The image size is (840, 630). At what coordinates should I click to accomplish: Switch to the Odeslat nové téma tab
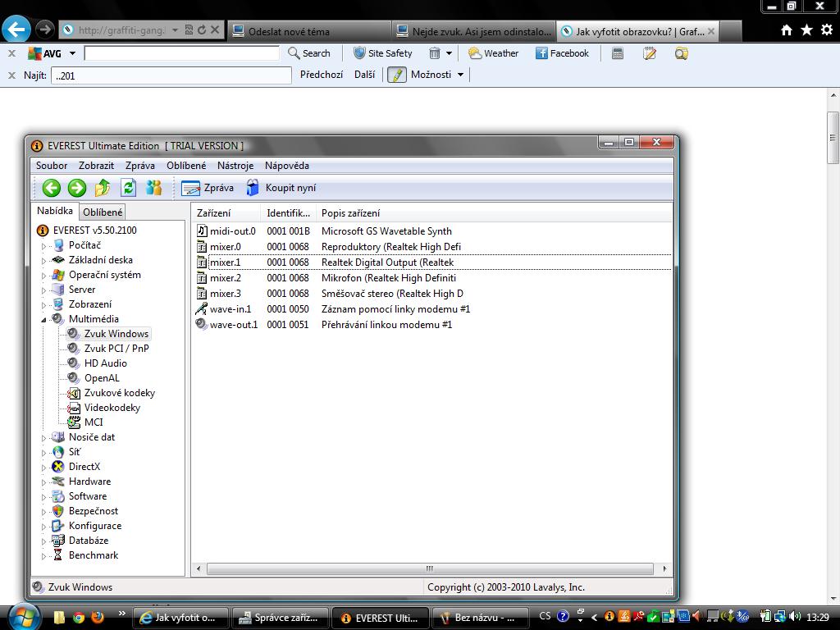311,32
